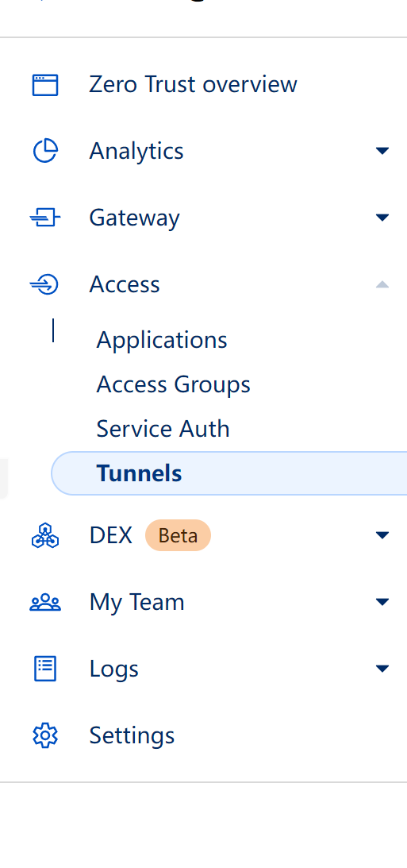Select Service Auth under Access
This screenshot has width=407, height=868.
pyautogui.click(x=163, y=429)
